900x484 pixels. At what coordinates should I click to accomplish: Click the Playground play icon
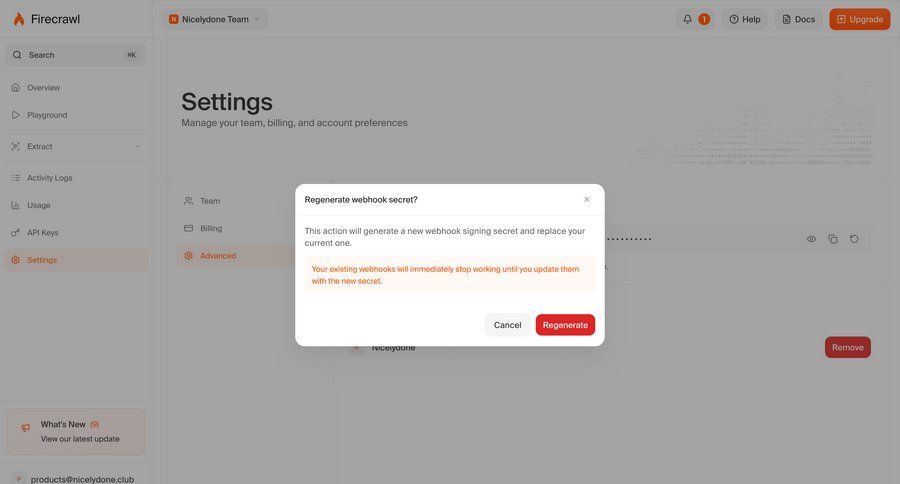(x=15, y=115)
